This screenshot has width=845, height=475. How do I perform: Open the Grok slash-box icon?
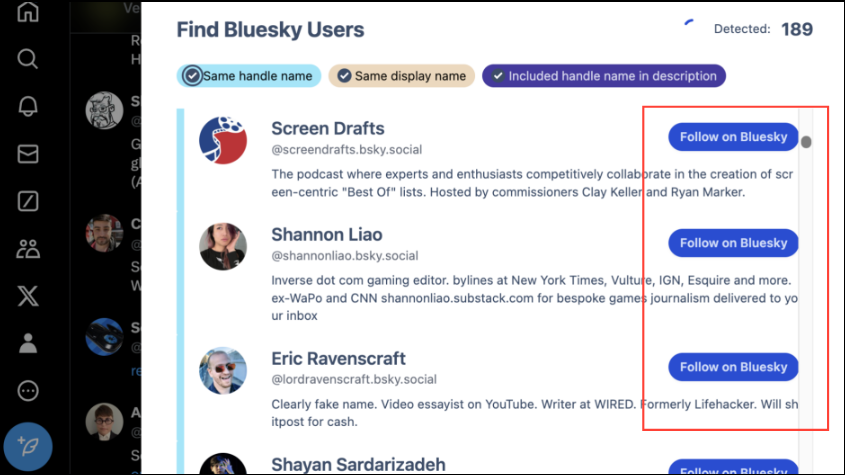28,201
